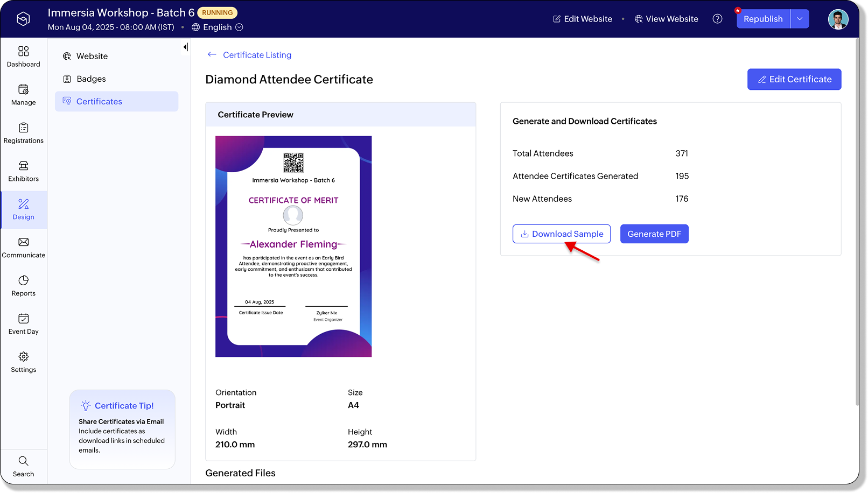This screenshot has width=868, height=493.
Task: Click Download Sample button
Action: tap(562, 234)
